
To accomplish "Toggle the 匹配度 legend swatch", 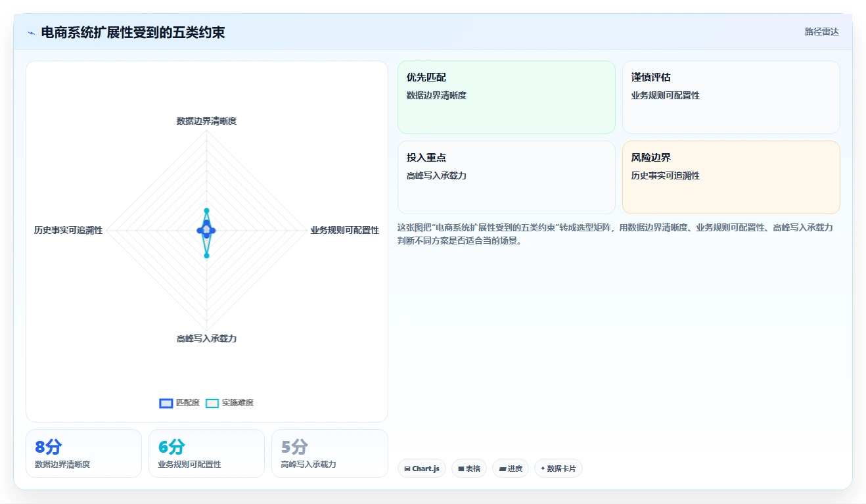I will click(166, 403).
